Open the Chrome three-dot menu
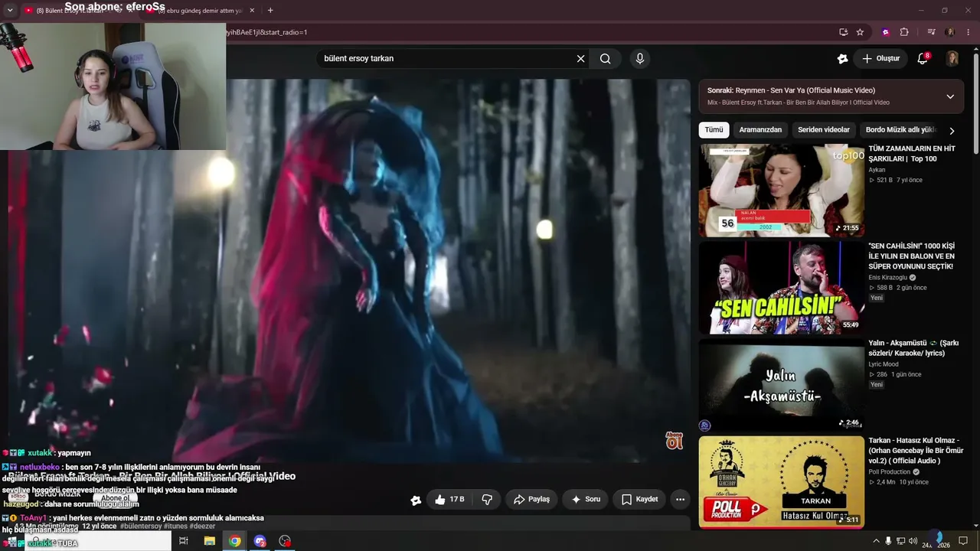Screen dimensions: 980x551 [968, 32]
